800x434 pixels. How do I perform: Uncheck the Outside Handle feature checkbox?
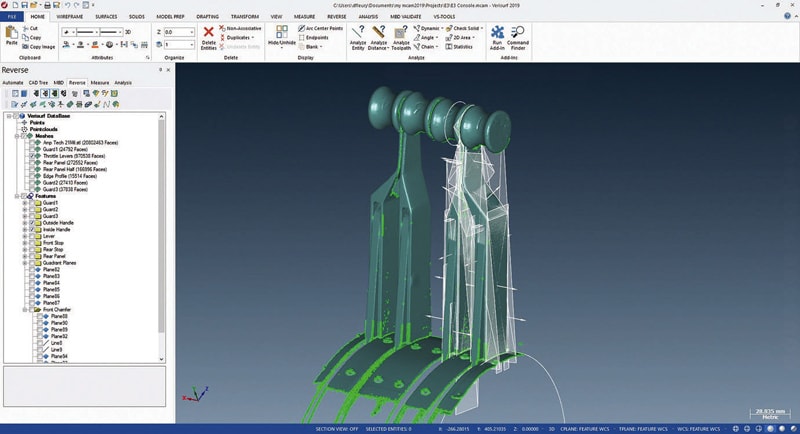coord(32,223)
